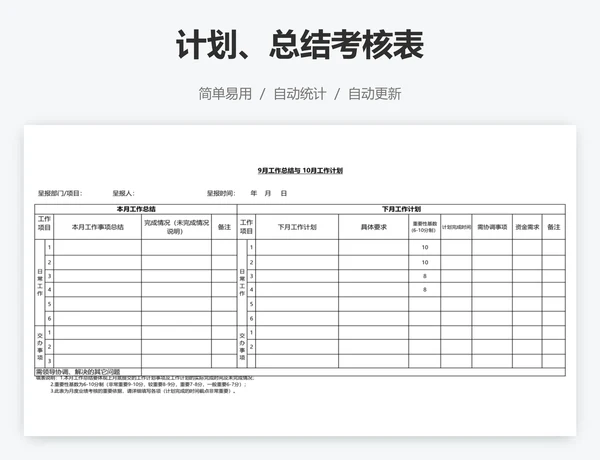Select the 重要性基数(6-10分制) column header
Screen dimensions: 600x460
tap(424, 227)
